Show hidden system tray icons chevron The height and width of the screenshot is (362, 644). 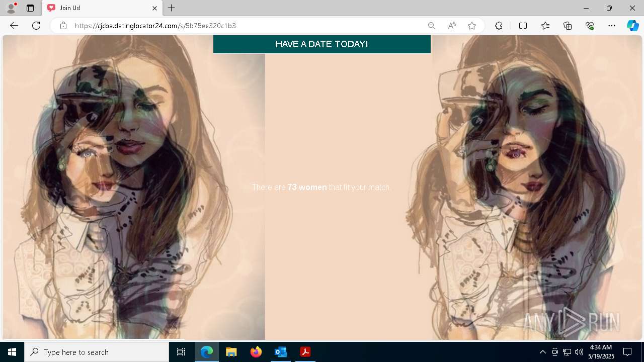pos(542,352)
